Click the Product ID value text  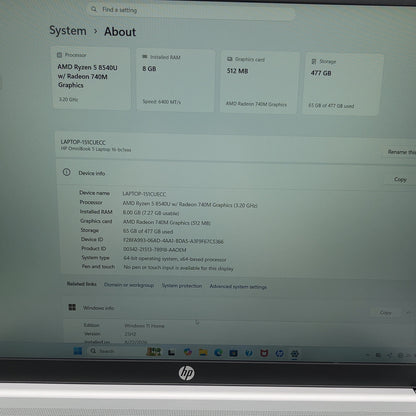pos(155,249)
